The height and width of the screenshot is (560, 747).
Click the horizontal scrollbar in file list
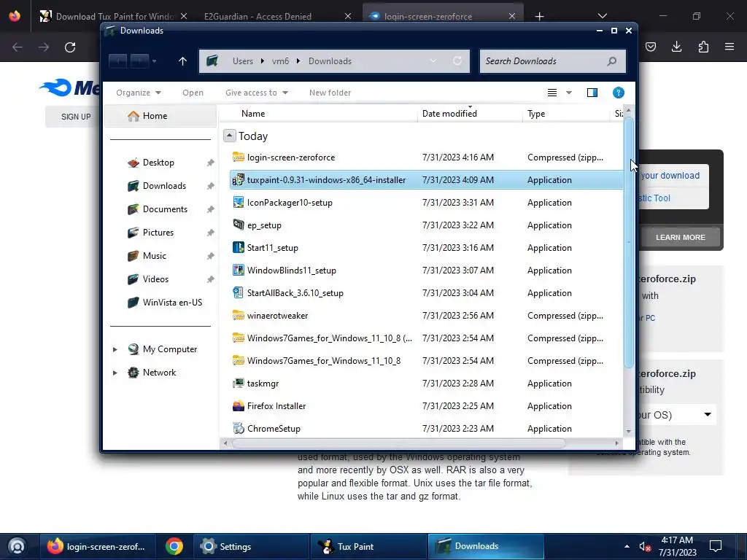(399, 443)
